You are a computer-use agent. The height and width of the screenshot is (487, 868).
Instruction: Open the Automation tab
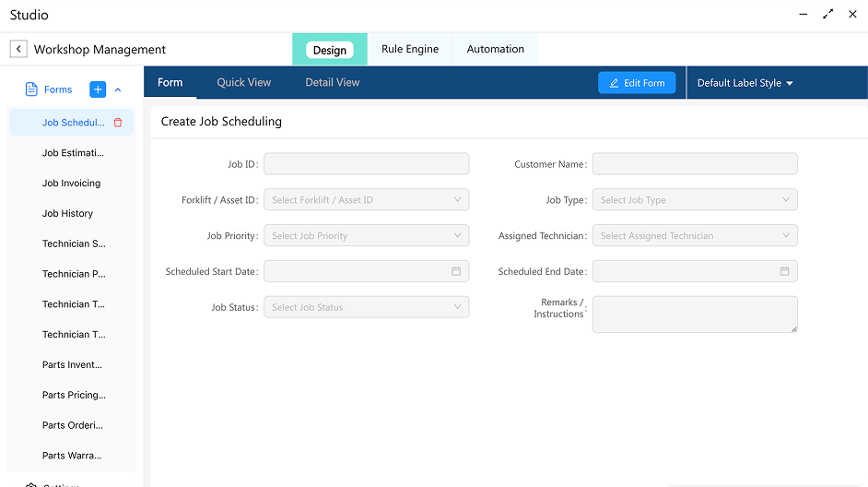click(495, 50)
